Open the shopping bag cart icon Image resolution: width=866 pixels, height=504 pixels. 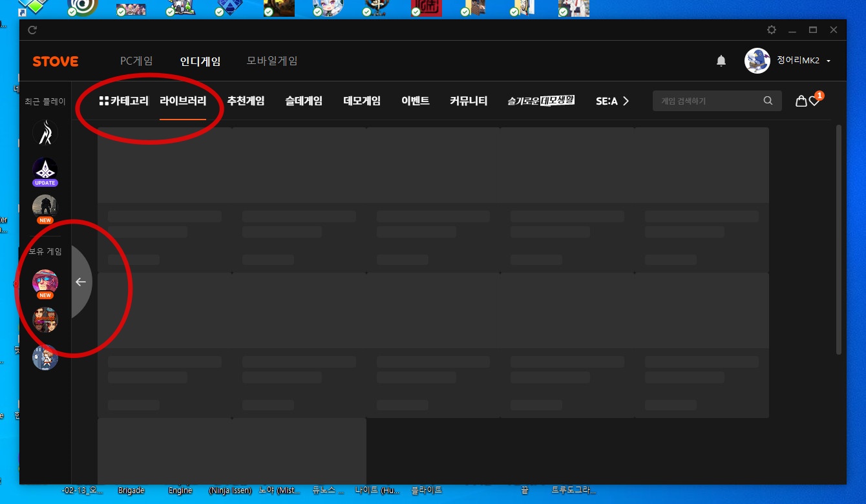801,101
